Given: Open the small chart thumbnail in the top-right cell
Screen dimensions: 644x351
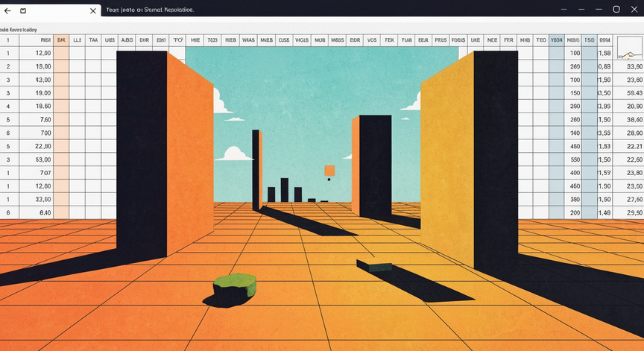Looking at the screenshot, I should tap(630, 47).
